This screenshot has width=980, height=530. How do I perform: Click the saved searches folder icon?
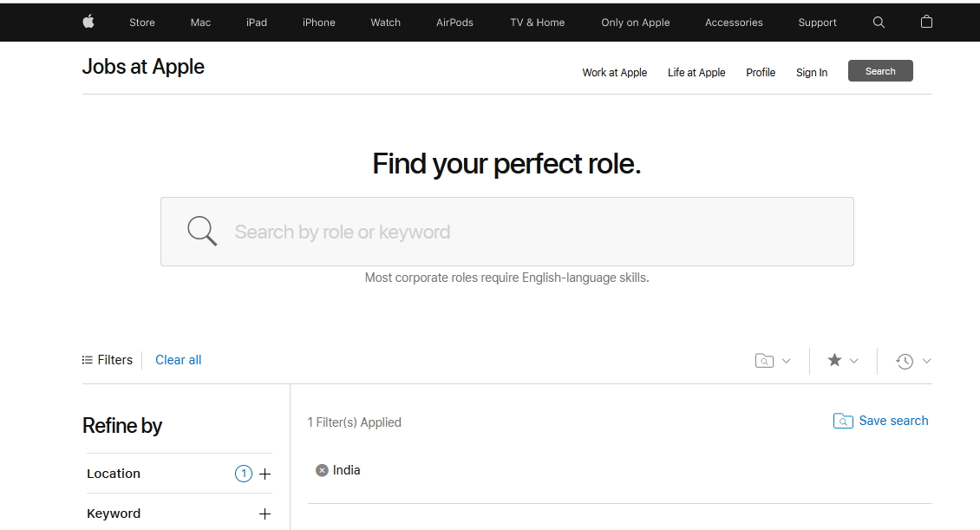tap(764, 361)
